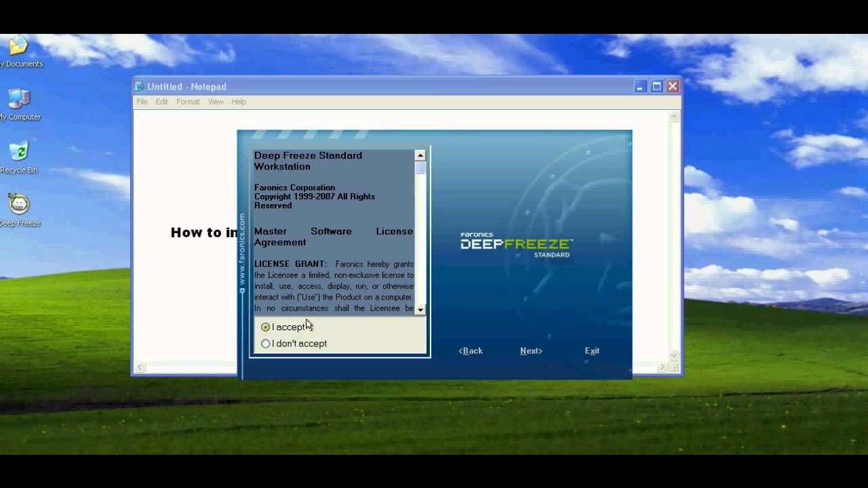Click the Deep Freeze Standard Workstation heading
This screenshot has width=868, height=488.
[308, 161]
